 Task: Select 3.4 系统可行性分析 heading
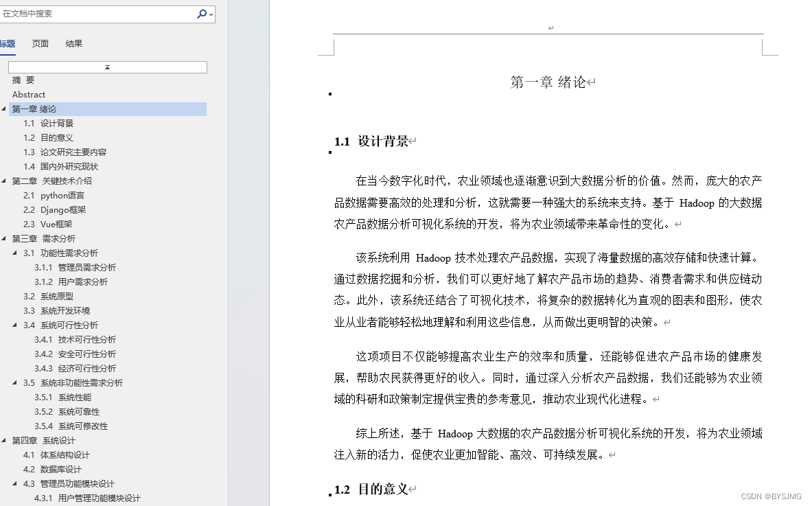pyautogui.click(x=60, y=325)
